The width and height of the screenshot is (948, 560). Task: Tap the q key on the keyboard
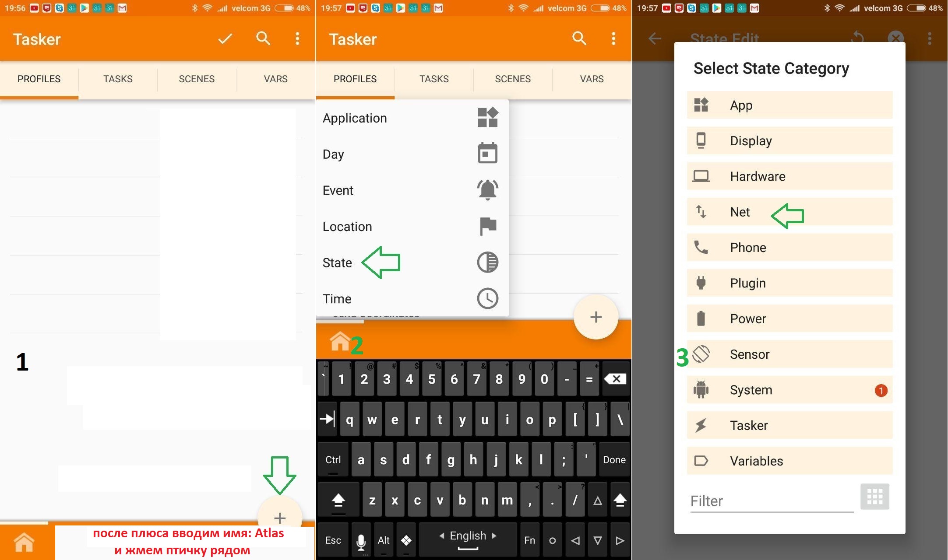tap(349, 419)
